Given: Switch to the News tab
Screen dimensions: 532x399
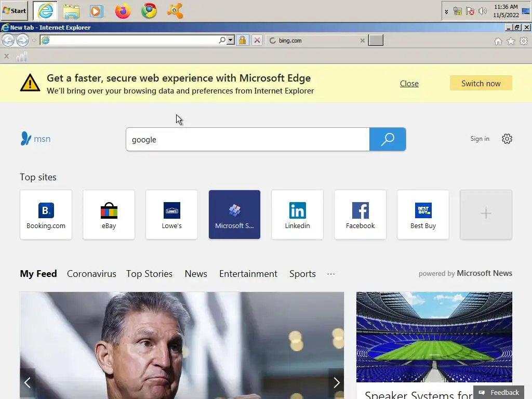Looking at the screenshot, I should pyautogui.click(x=196, y=273).
